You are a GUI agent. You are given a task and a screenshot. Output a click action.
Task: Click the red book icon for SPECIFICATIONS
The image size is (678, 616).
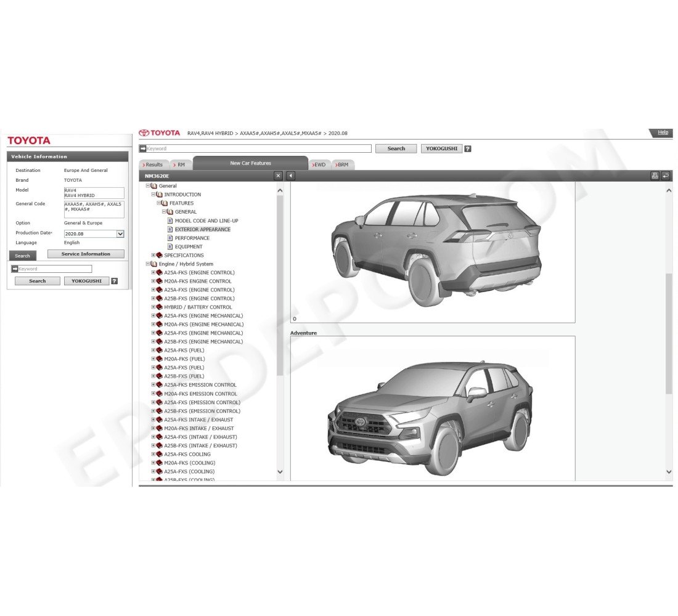click(x=159, y=255)
